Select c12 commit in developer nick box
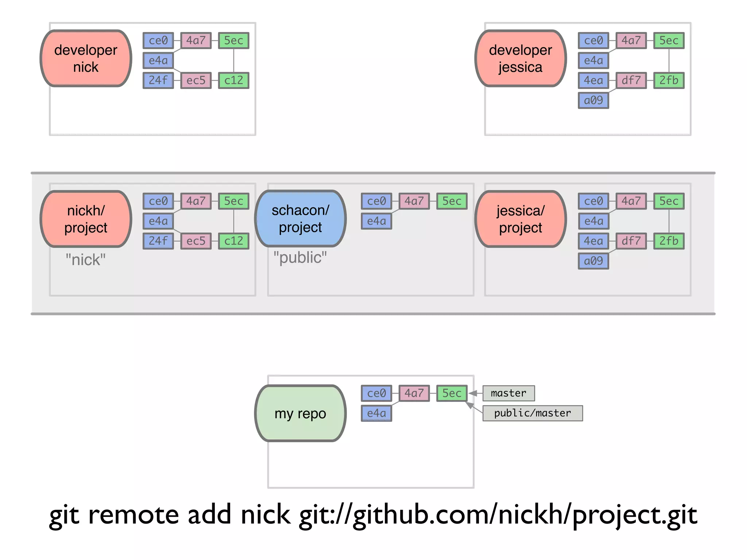This screenshot has width=747, height=560. [x=233, y=80]
